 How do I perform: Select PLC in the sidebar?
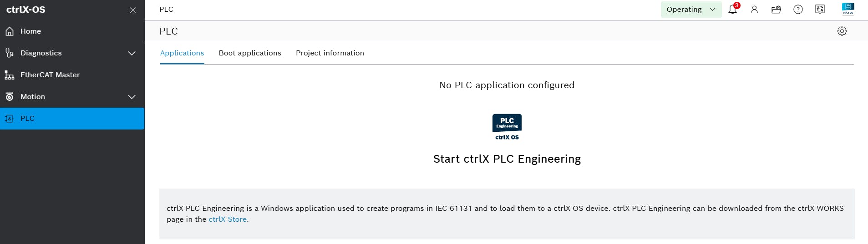(x=72, y=119)
